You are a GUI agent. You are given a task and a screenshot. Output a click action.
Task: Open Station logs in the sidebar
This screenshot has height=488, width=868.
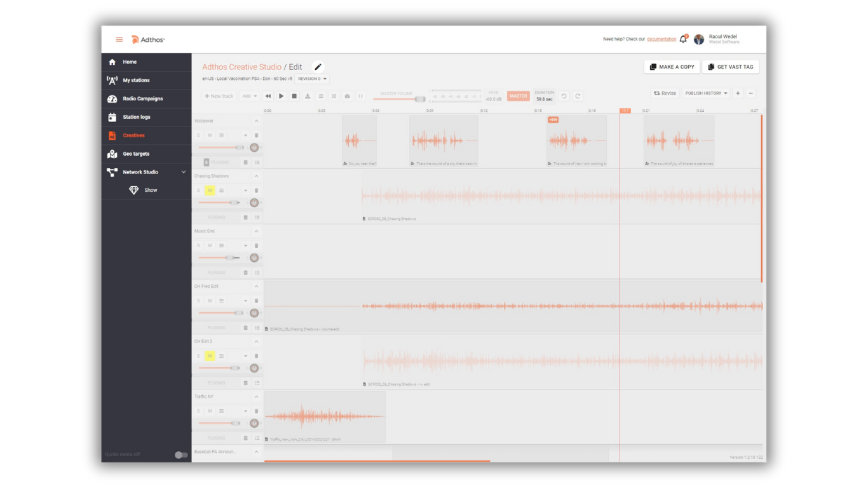[146, 117]
